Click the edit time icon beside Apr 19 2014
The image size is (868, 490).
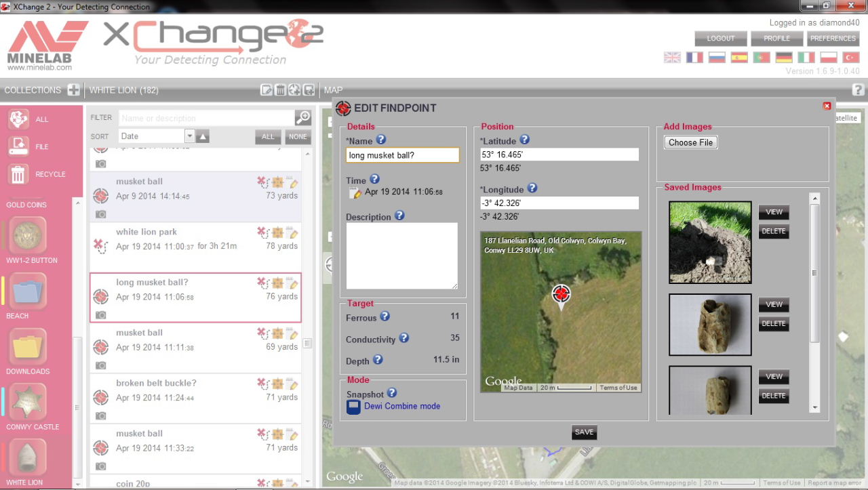[x=355, y=193]
